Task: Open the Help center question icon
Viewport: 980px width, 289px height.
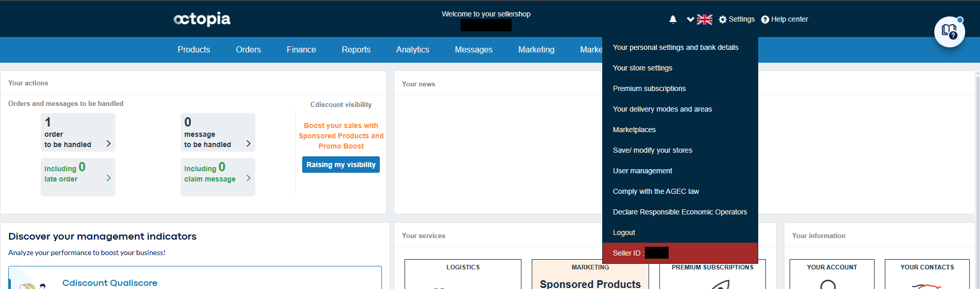Action: [765, 20]
